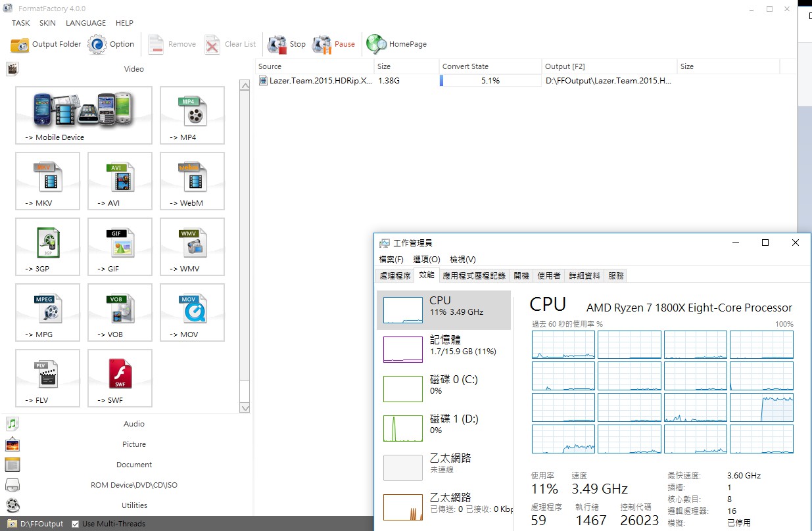This screenshot has width=812, height=531.
Task: Sort by the Source column header
Action: (315, 66)
